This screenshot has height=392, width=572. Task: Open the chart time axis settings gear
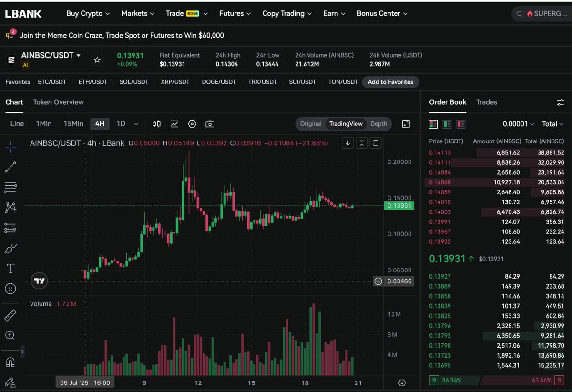click(x=402, y=383)
